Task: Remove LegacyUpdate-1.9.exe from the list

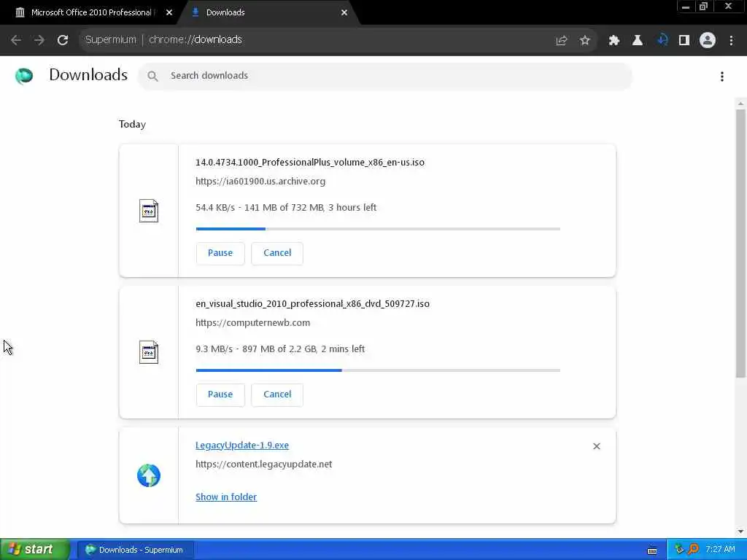Action: 597,446
